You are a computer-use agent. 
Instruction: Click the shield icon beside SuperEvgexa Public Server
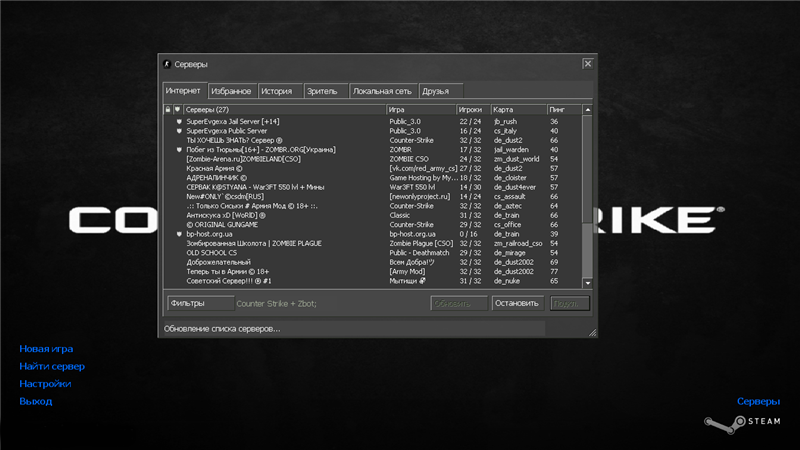179,131
